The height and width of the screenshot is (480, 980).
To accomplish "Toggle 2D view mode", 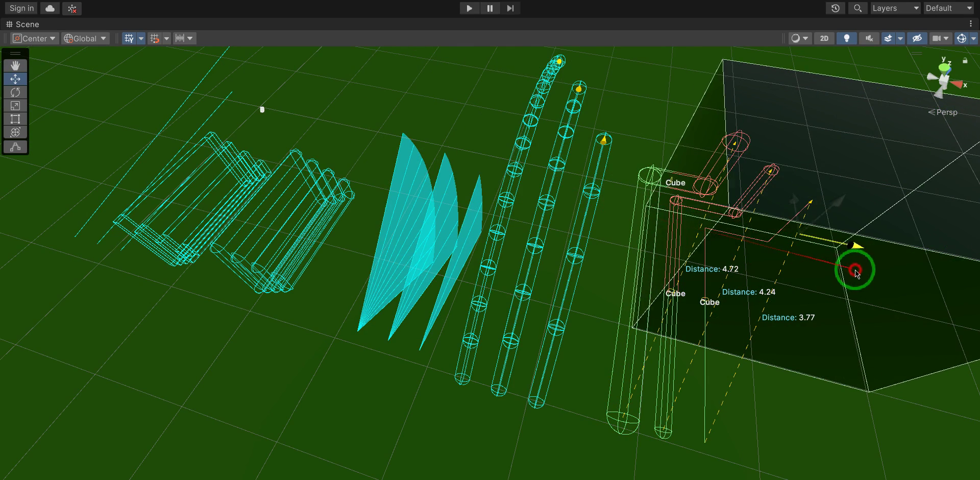I will [824, 38].
